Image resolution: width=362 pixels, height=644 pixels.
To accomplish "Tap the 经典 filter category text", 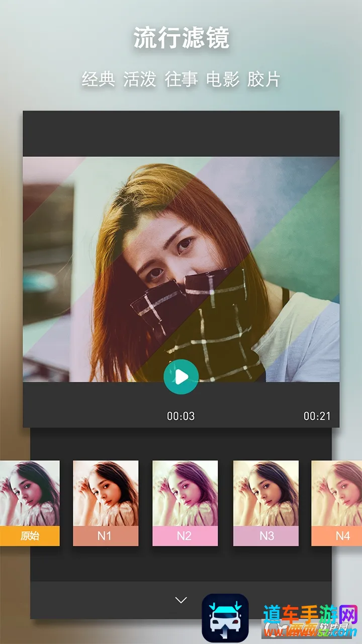I will tap(98, 79).
